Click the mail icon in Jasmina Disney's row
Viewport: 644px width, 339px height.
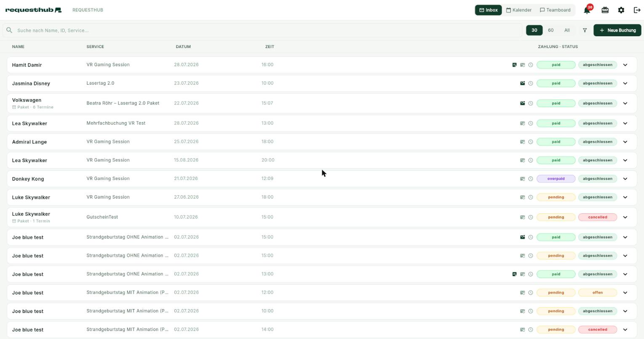click(x=522, y=83)
